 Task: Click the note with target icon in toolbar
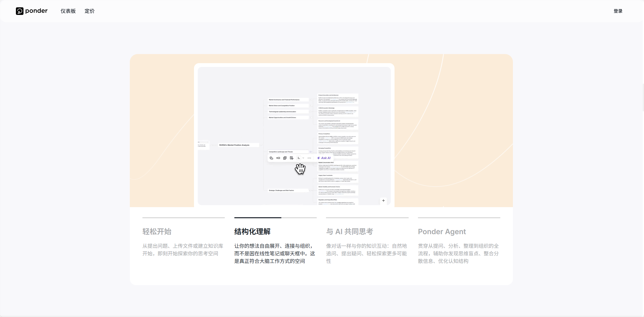click(x=292, y=158)
